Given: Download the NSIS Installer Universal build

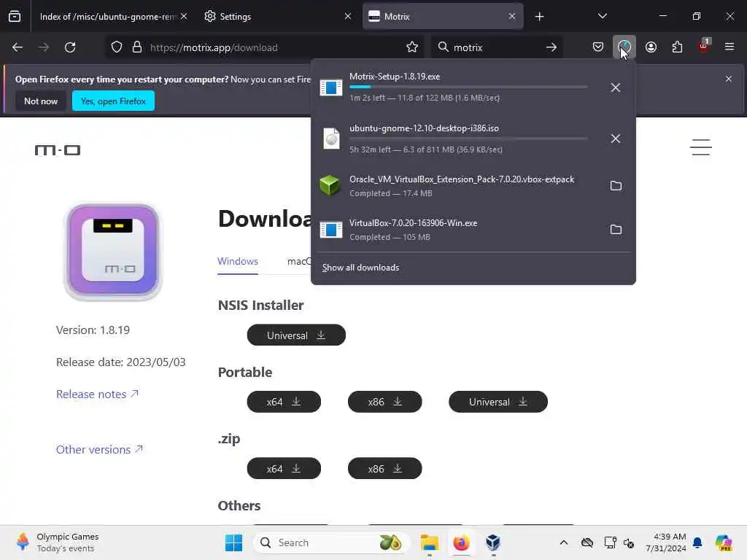Looking at the screenshot, I should pyautogui.click(x=296, y=335).
